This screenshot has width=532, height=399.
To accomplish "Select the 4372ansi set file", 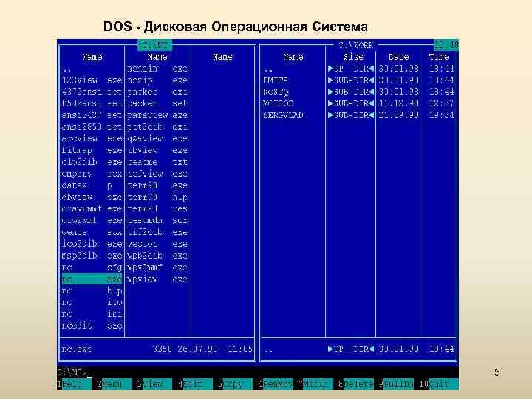I will pyautogui.click(x=92, y=92).
